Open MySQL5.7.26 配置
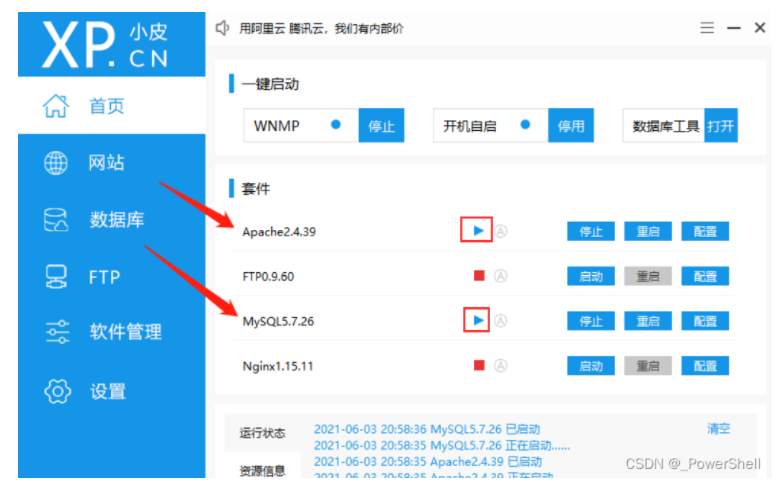 click(705, 321)
